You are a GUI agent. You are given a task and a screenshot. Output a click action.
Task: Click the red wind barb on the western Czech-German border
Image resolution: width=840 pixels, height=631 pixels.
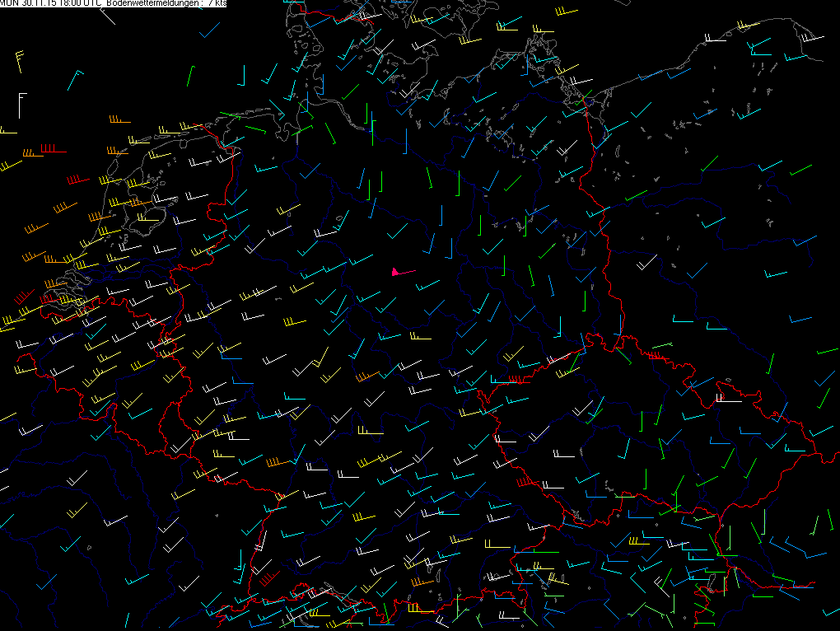click(517, 380)
